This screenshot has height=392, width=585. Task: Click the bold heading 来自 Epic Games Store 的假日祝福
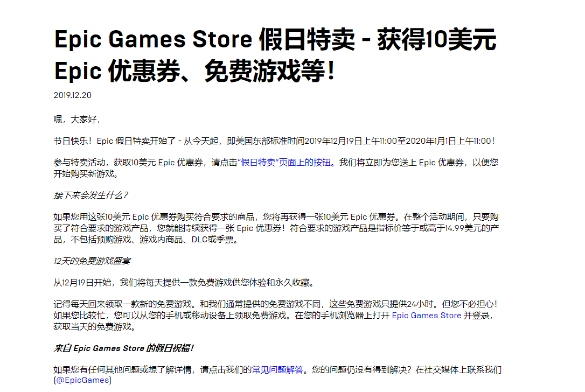[123, 348]
